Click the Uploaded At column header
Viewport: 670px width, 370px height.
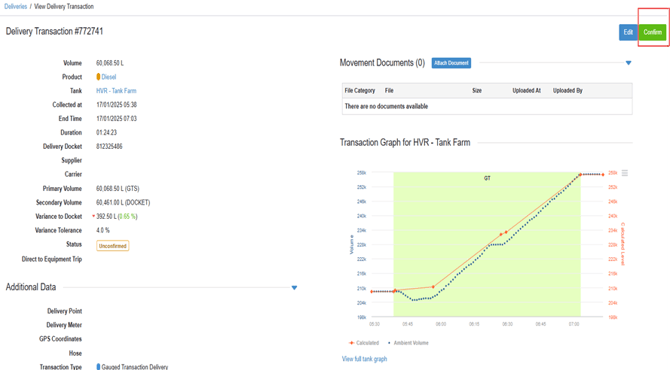526,91
